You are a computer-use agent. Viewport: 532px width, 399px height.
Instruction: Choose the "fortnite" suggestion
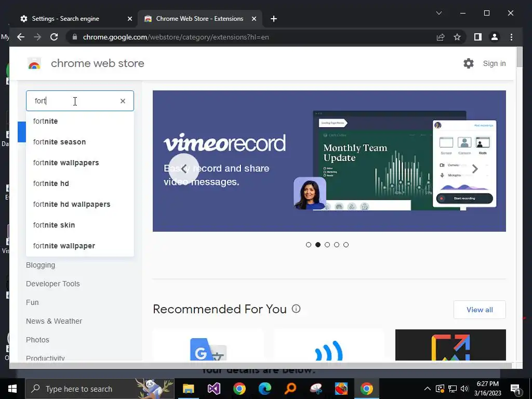[x=80, y=121]
